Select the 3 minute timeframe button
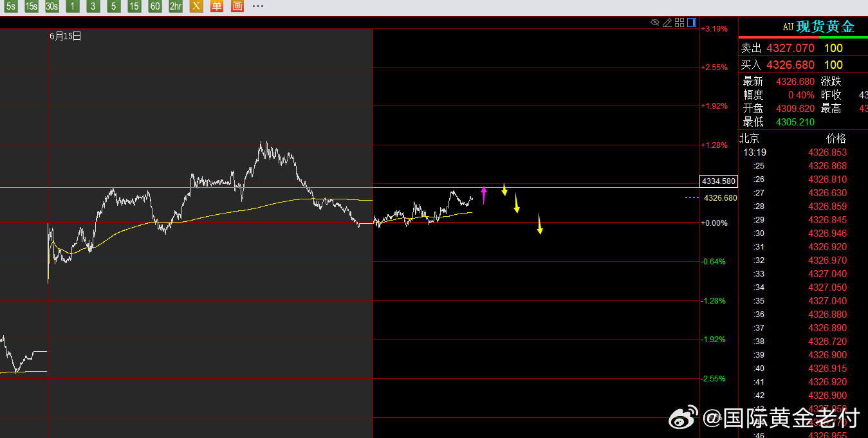868x438 pixels. (x=93, y=6)
